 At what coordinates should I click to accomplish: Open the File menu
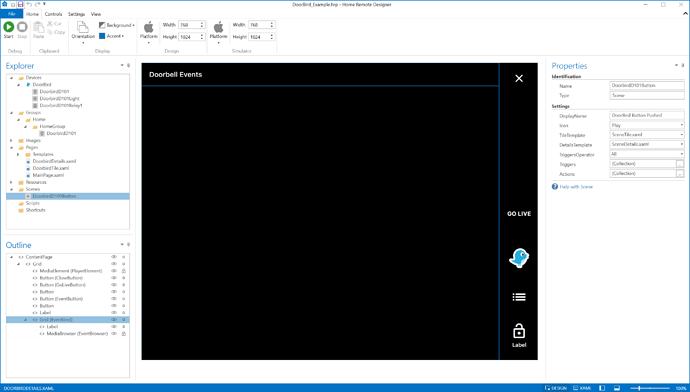[x=11, y=14]
